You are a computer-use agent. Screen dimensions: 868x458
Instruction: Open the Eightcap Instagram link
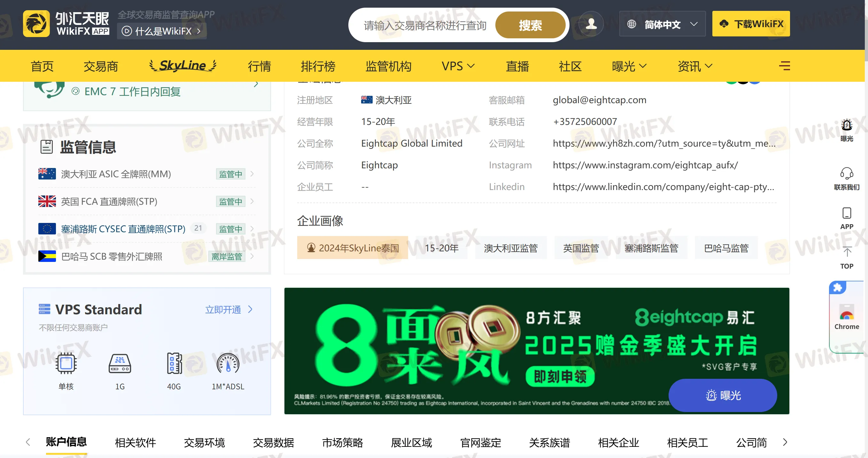tap(645, 165)
